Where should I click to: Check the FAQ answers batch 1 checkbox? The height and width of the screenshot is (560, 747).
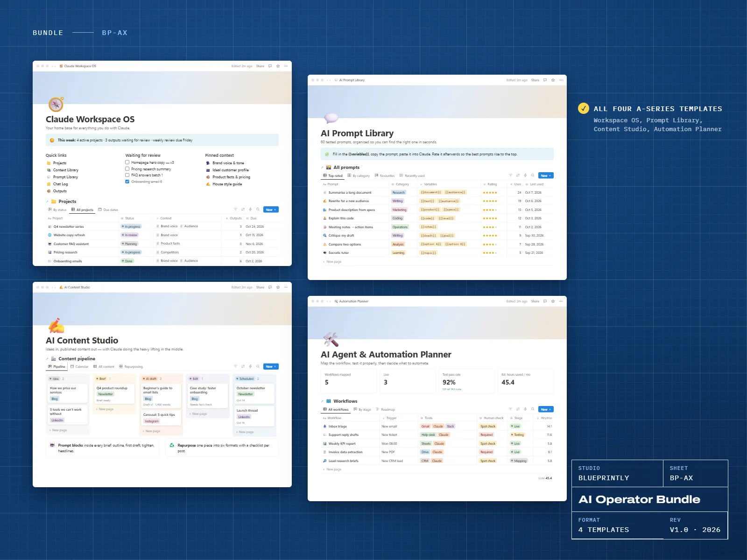pyautogui.click(x=127, y=175)
